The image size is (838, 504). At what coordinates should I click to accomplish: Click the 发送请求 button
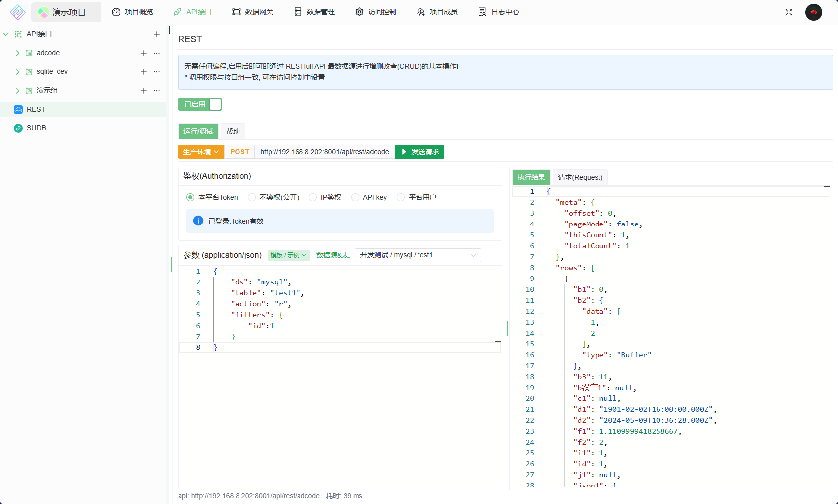tap(419, 152)
